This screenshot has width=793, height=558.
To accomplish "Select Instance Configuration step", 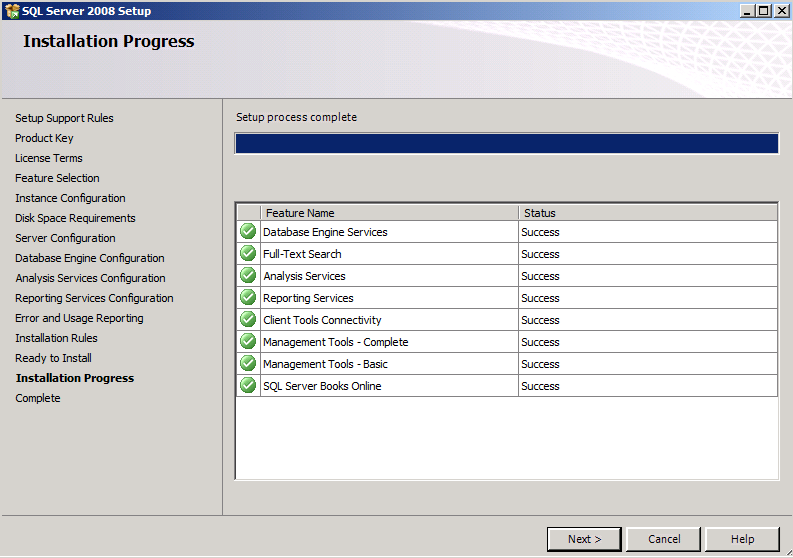I will coord(70,198).
